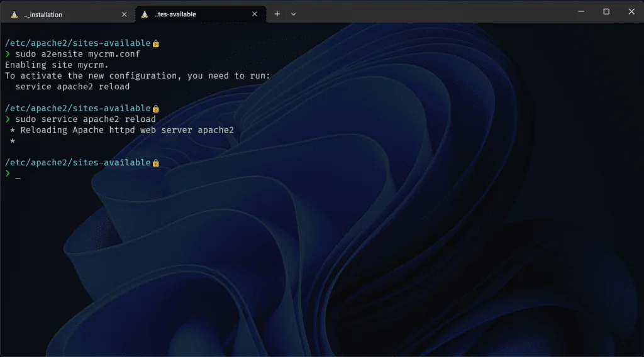Click the lock icon above the 'sudo service' command
This screenshot has height=357, width=644.
156,109
